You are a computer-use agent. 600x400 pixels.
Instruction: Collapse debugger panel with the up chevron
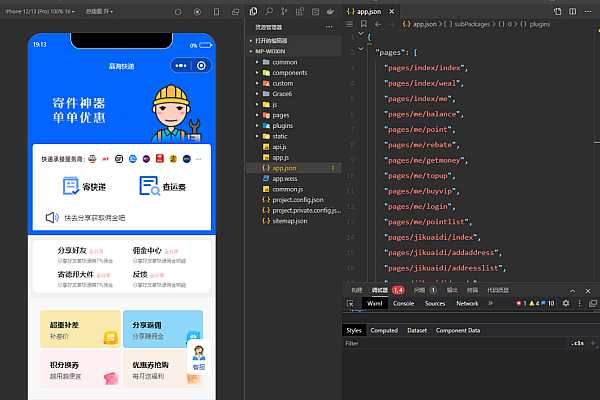[x=572, y=291]
